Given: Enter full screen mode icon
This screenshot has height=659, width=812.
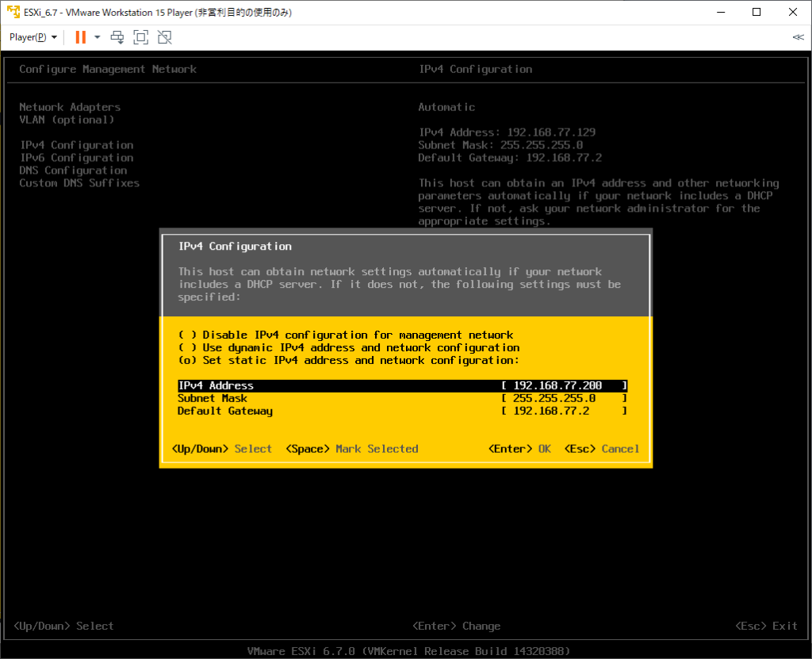Looking at the screenshot, I should [141, 37].
